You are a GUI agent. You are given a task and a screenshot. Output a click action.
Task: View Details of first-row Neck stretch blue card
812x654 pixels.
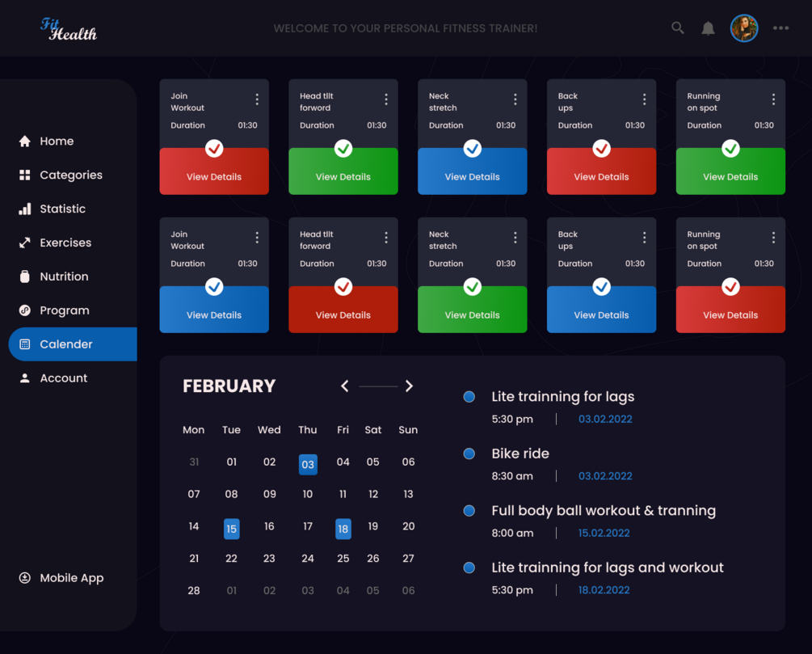click(473, 177)
